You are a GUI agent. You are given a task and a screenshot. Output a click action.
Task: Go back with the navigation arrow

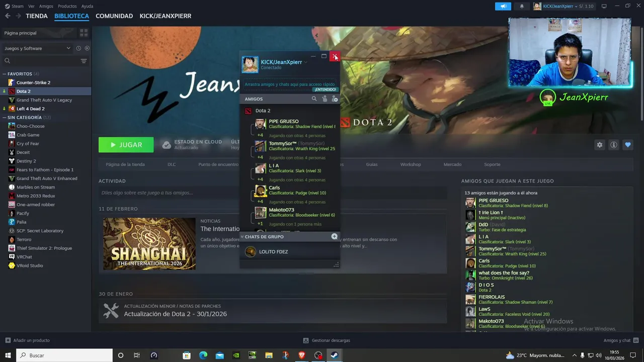click(8, 16)
